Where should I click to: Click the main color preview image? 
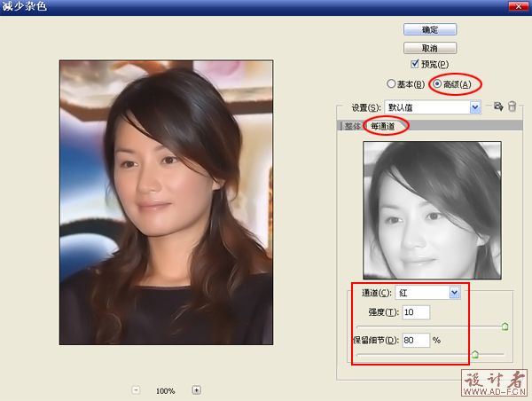click(167, 202)
